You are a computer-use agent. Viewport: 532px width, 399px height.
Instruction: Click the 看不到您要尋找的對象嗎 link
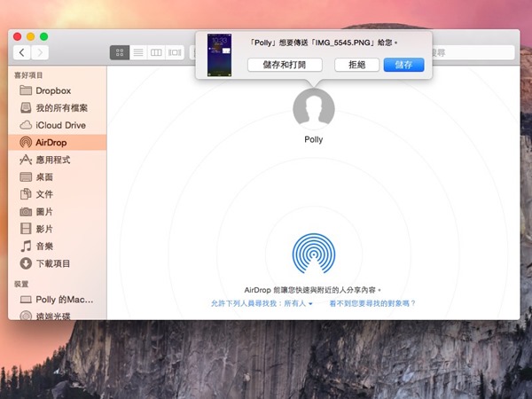[372, 303]
